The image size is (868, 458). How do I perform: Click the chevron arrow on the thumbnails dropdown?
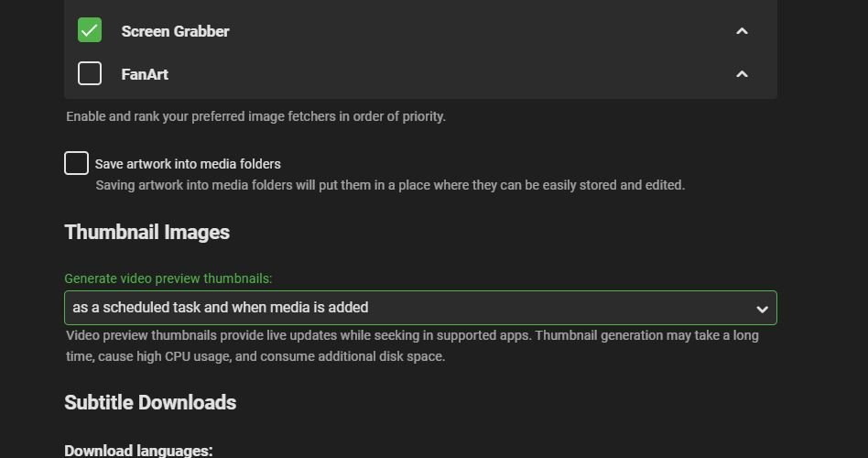761,309
